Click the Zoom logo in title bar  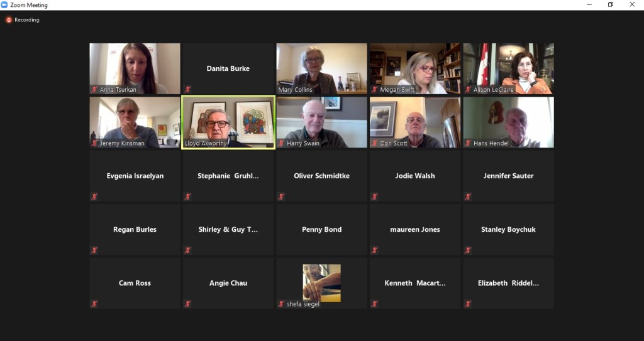pos(4,5)
